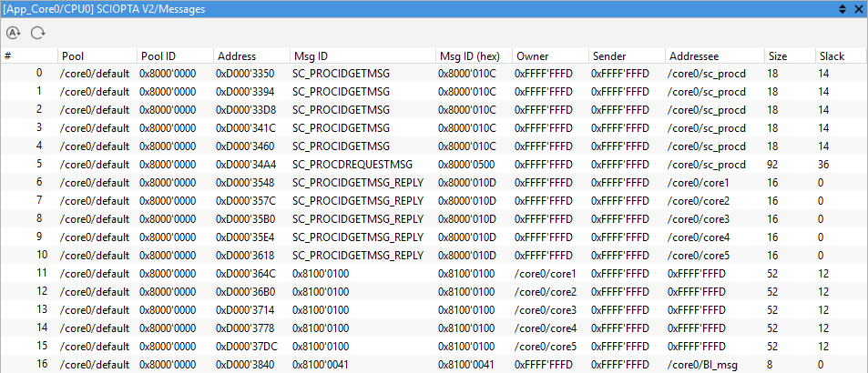This screenshot has height=373, width=868.
Task: Open the panel options up-down arrow
Action: click(842, 8)
